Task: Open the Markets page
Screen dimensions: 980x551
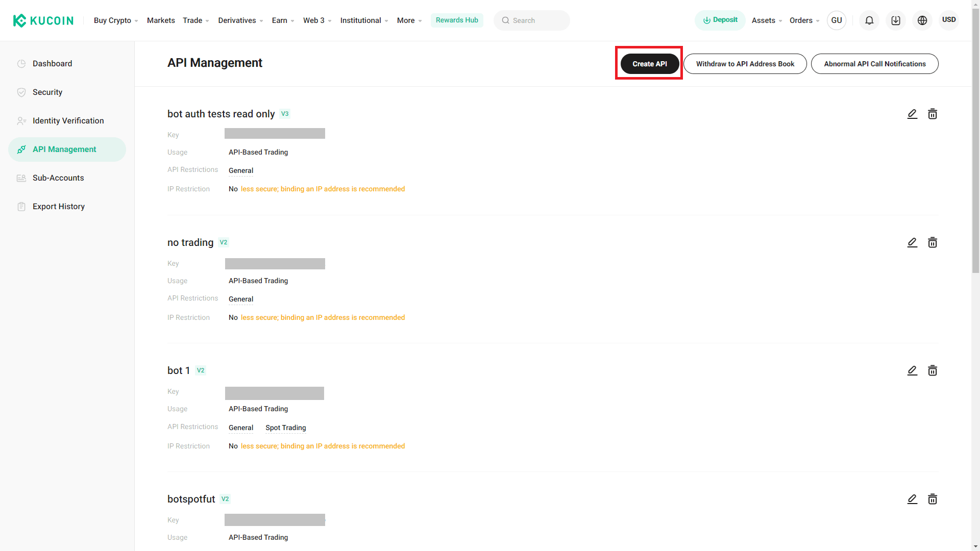Action: tap(161, 20)
